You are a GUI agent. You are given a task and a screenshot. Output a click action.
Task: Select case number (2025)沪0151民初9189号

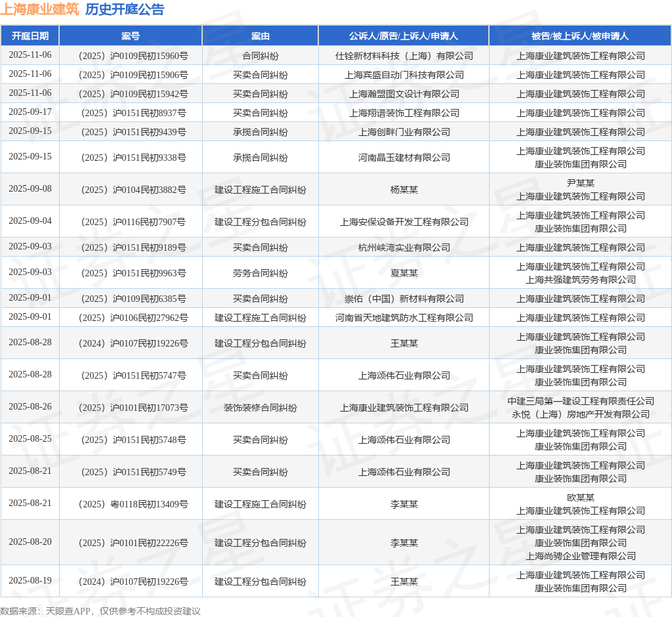[x=133, y=247]
